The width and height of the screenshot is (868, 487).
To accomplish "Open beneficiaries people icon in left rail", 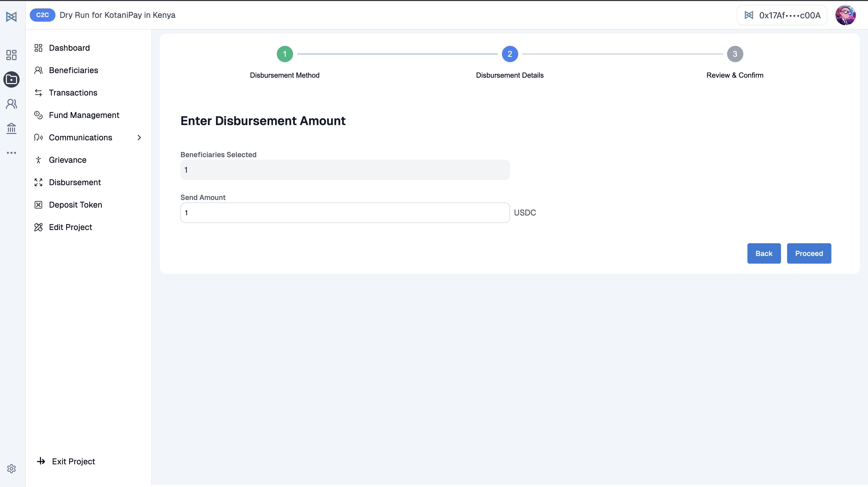I will [11, 104].
